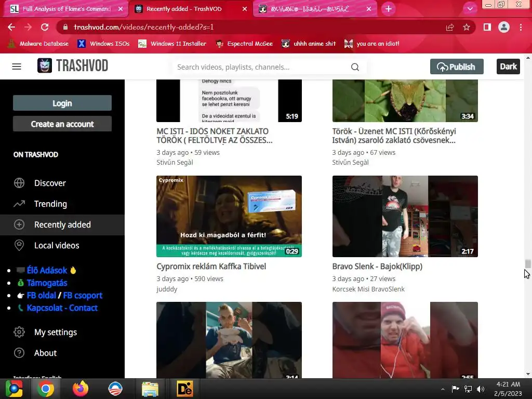Open Korcsek Misi BravoSlenk channel link

(x=368, y=289)
